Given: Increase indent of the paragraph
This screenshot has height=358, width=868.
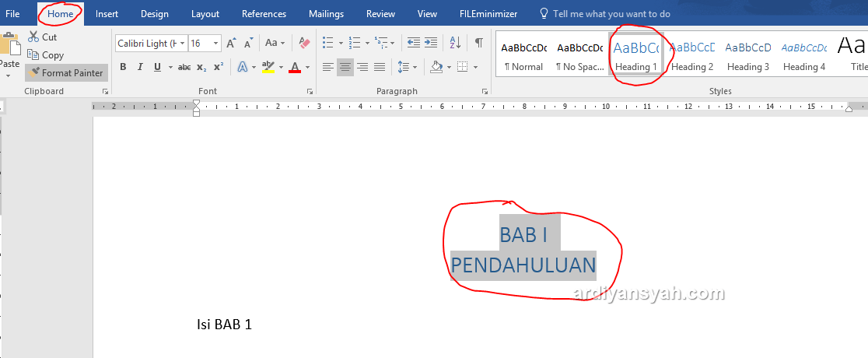Looking at the screenshot, I should coord(430,44).
